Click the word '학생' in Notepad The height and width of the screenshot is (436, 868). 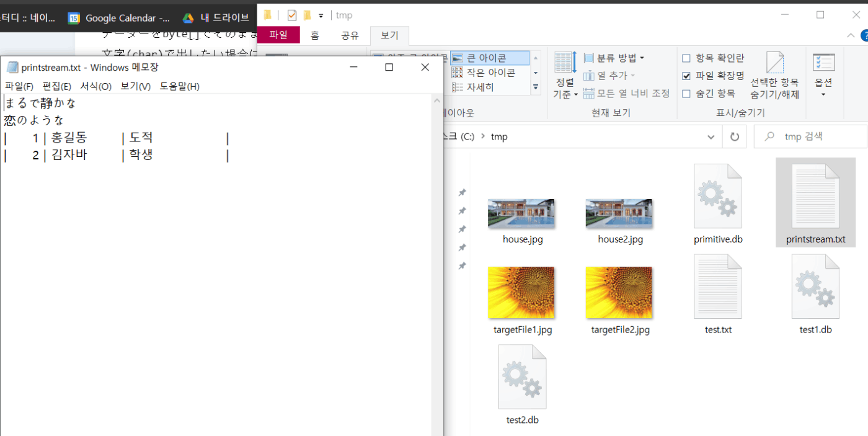pyautogui.click(x=141, y=155)
